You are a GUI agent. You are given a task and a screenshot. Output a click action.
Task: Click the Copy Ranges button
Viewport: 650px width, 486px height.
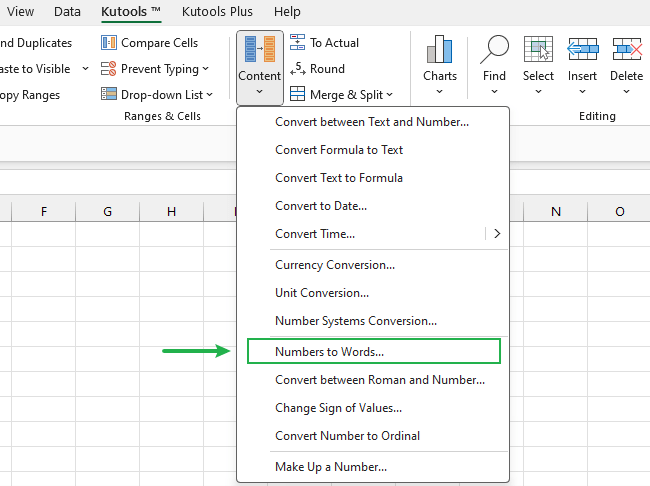[30, 95]
